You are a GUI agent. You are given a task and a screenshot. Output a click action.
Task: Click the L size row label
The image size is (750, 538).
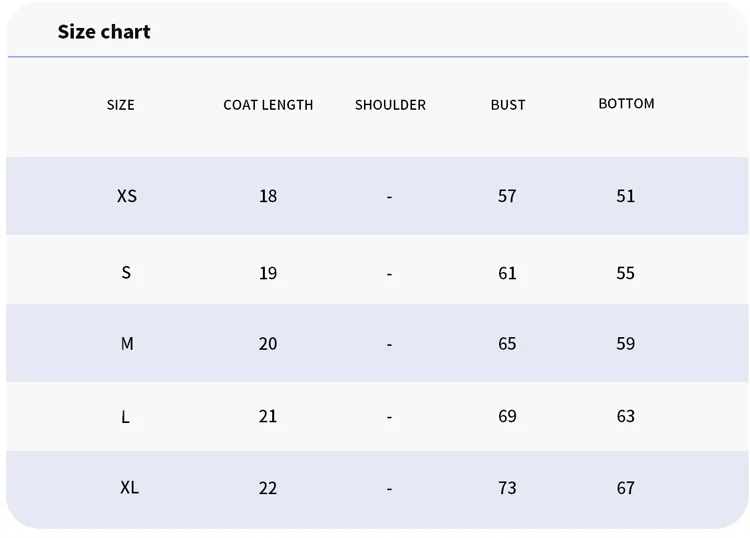coord(125,417)
